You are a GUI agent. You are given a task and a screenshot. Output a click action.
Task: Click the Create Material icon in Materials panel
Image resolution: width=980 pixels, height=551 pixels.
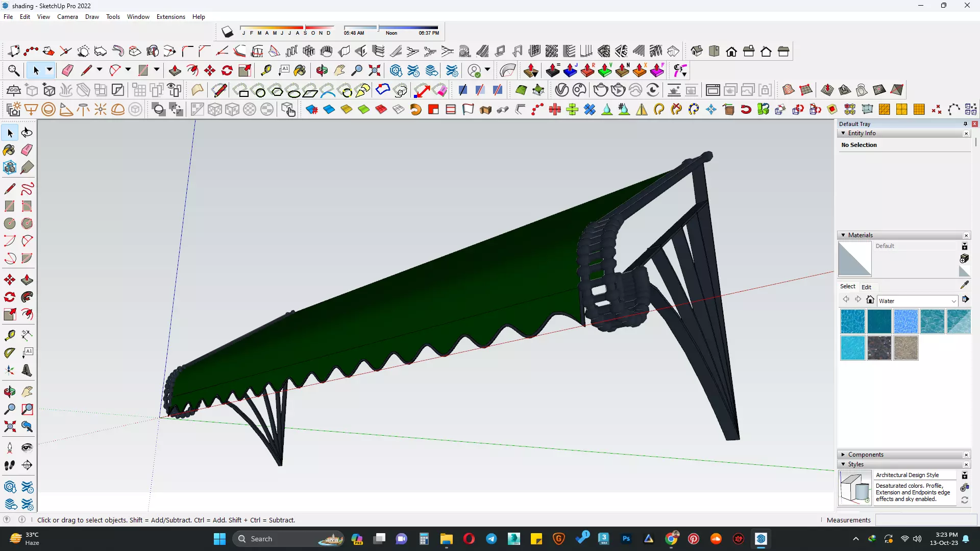tap(964, 259)
